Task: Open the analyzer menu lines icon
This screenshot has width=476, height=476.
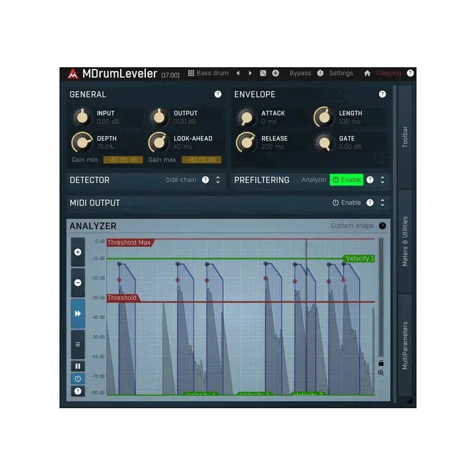Action: pyautogui.click(x=78, y=345)
